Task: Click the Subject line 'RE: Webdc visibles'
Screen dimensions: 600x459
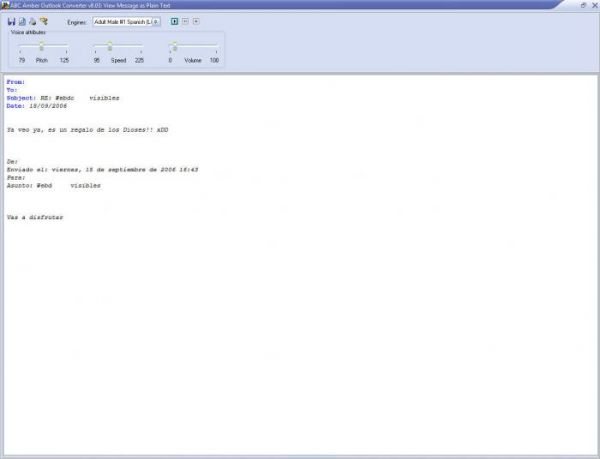Action: click(x=63, y=98)
